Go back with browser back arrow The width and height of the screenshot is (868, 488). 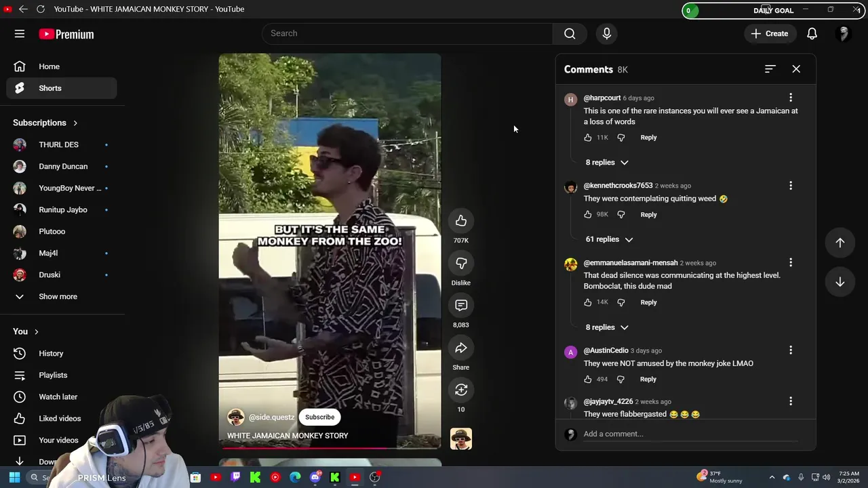[23, 9]
